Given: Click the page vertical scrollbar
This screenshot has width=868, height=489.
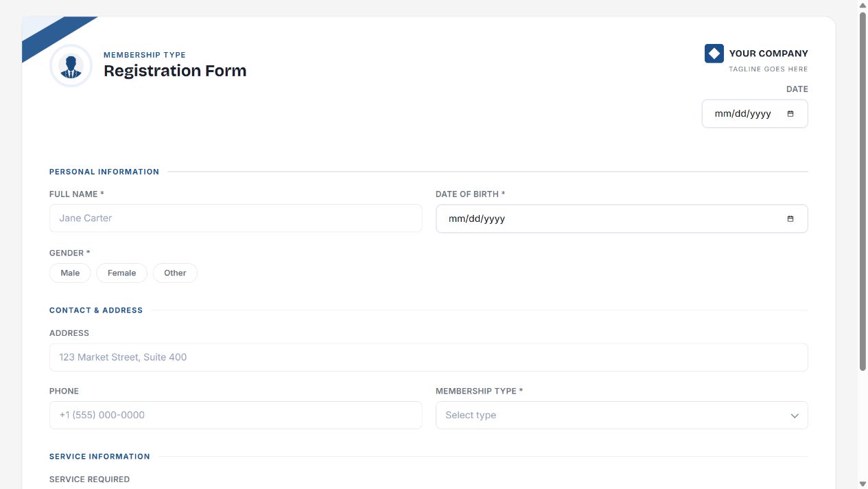Looking at the screenshot, I should pyautogui.click(x=863, y=191).
